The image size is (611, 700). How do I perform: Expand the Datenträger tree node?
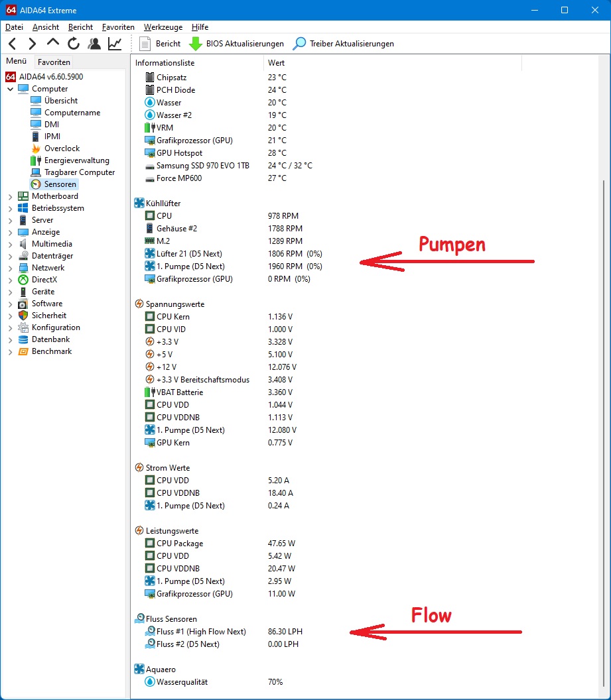point(10,257)
